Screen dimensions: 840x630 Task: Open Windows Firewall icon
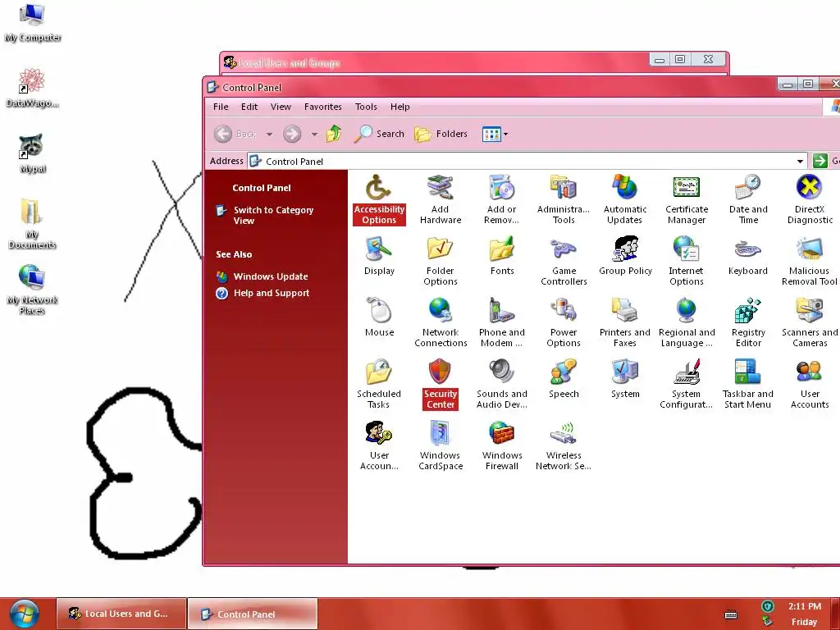pyautogui.click(x=501, y=445)
